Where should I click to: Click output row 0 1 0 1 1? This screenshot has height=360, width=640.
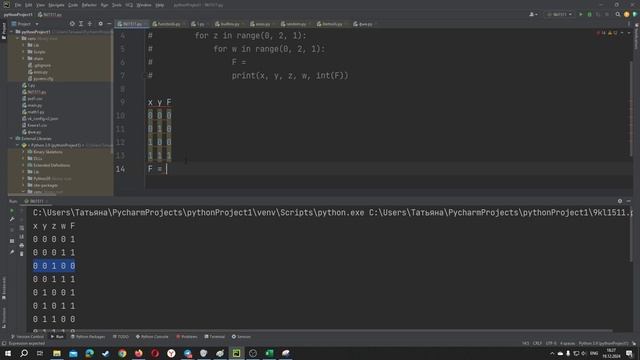click(x=54, y=306)
